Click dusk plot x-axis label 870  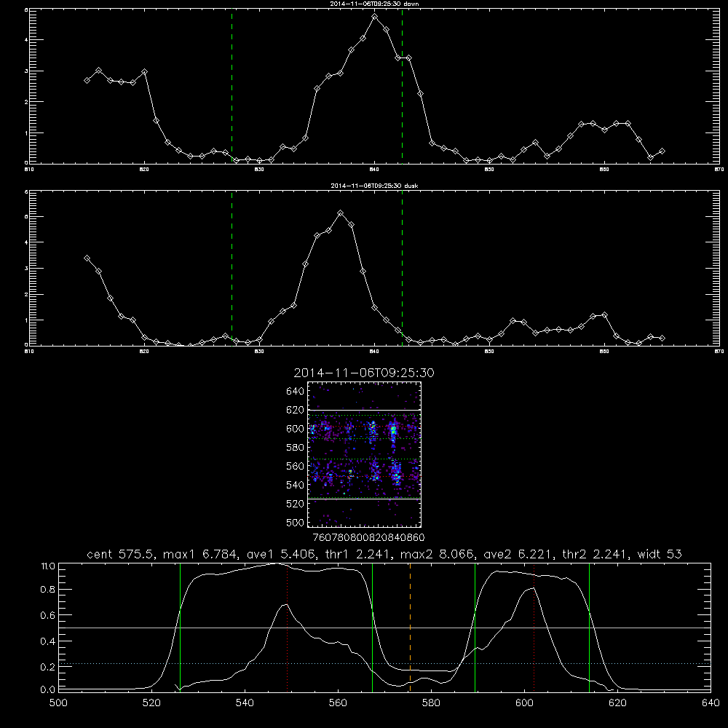[719, 352]
